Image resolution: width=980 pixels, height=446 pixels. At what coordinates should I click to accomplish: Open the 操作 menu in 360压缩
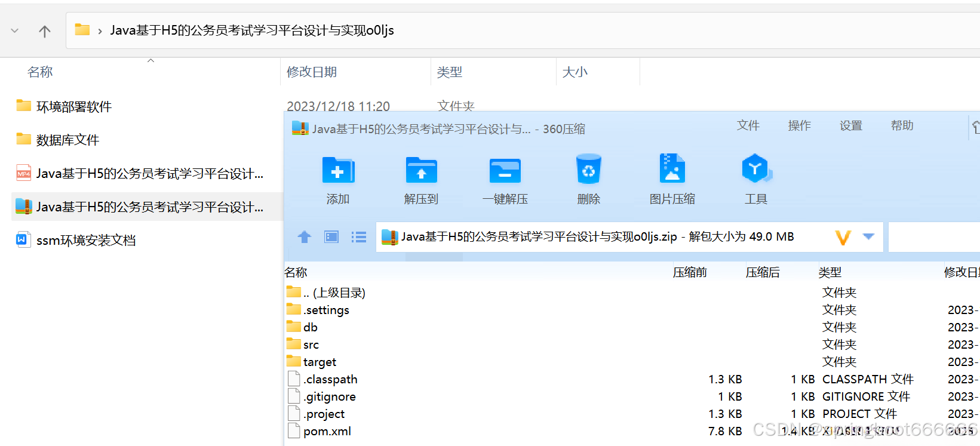pyautogui.click(x=800, y=125)
